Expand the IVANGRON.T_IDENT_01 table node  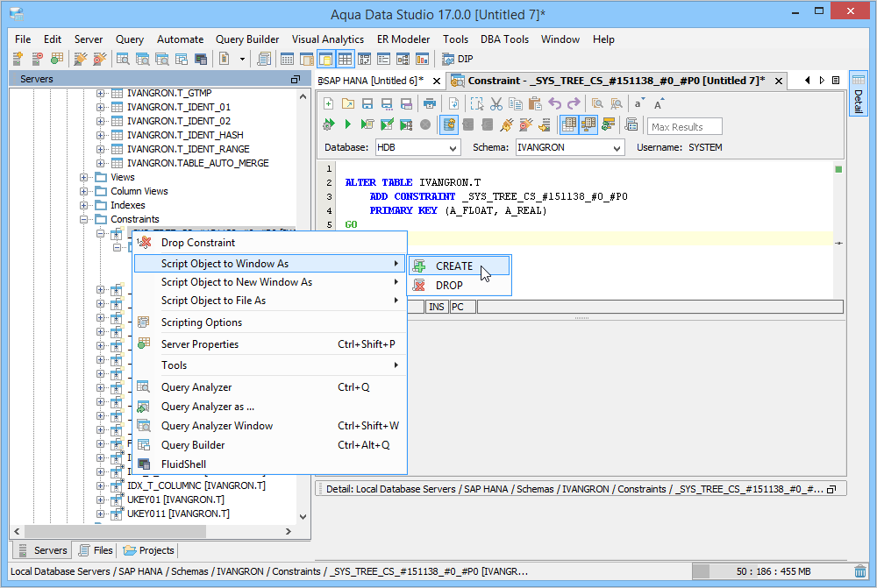coord(100,107)
